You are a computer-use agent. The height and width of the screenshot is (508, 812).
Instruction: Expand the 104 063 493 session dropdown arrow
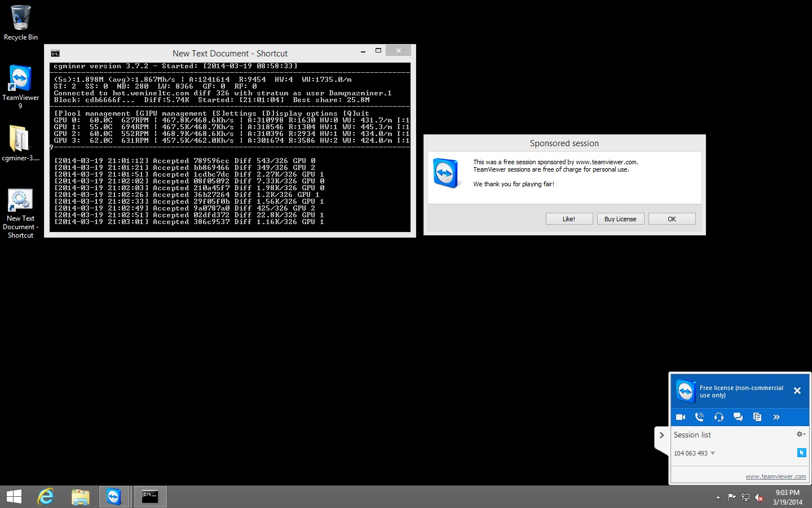(713, 453)
